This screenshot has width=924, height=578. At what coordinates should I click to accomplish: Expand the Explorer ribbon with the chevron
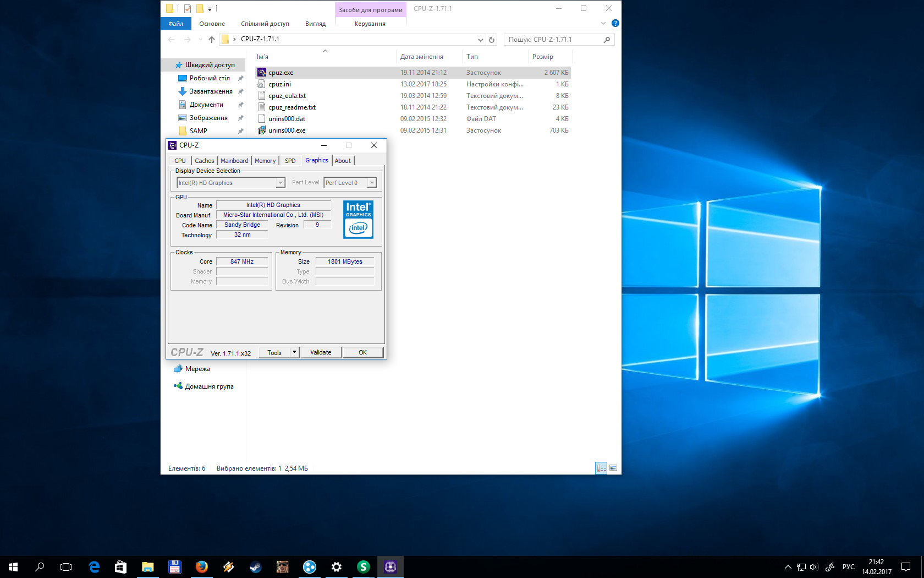603,23
